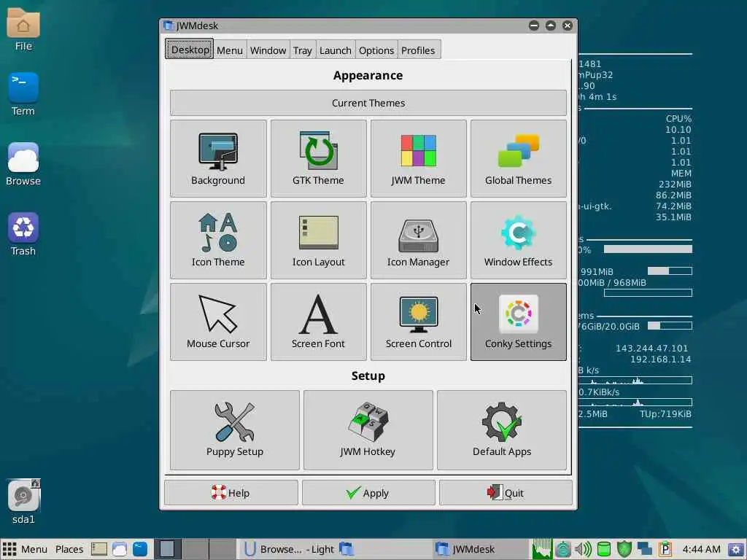The image size is (747, 560).
Task: Switch to the Launch tab
Action: [x=336, y=50]
